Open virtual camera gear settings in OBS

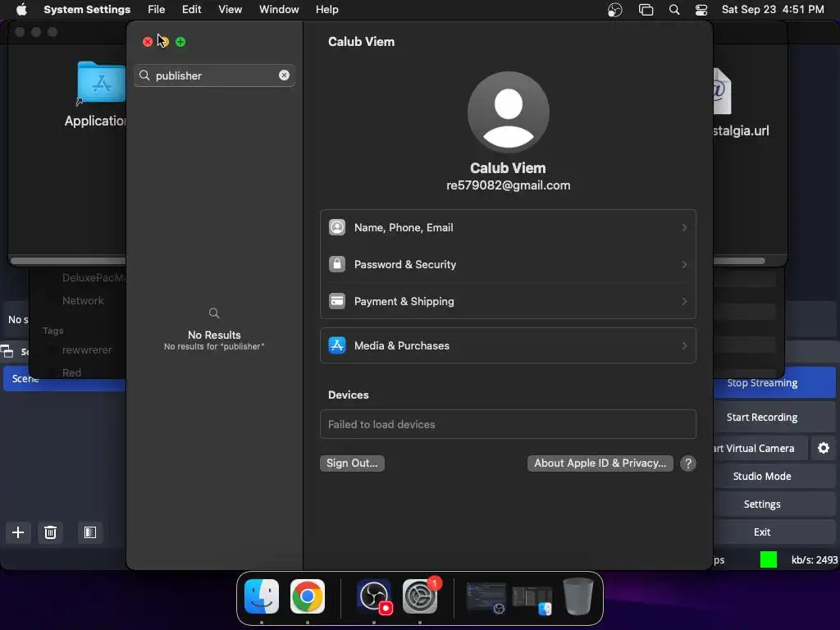pos(824,449)
